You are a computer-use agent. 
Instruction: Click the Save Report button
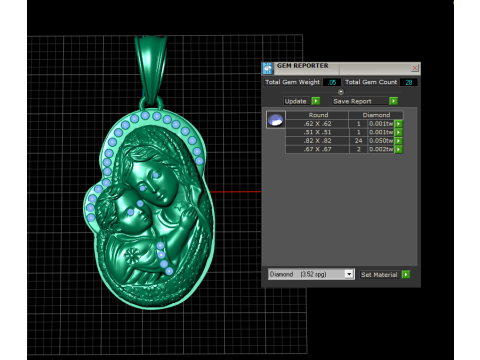click(360, 101)
